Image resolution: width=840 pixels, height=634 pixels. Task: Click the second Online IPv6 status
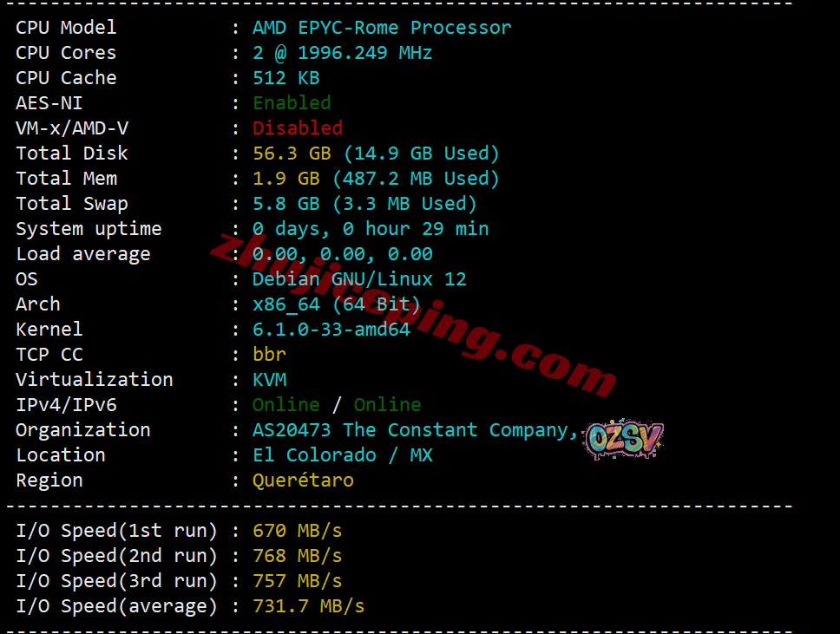point(387,405)
